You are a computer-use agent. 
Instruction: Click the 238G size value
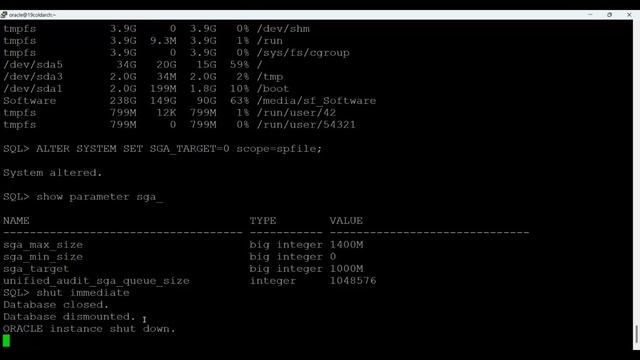click(123, 101)
